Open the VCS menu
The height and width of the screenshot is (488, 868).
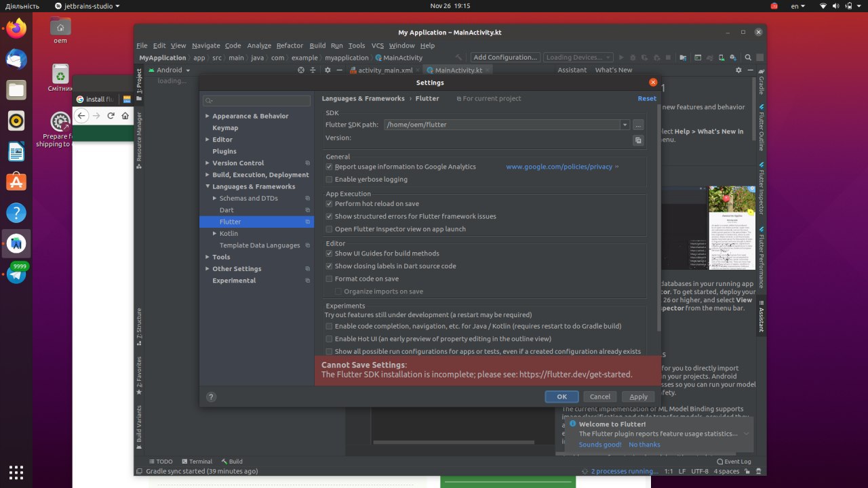click(x=377, y=45)
